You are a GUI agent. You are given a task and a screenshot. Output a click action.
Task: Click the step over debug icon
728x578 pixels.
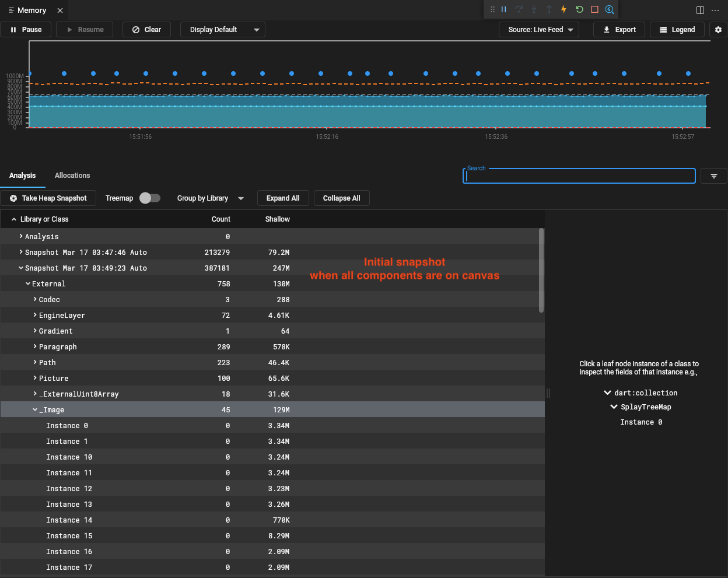[519, 9]
